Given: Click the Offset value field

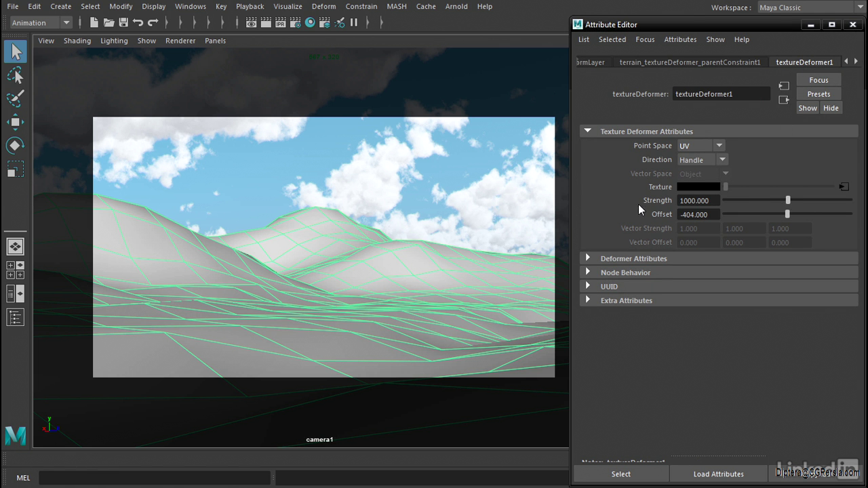Looking at the screenshot, I should [698, 214].
